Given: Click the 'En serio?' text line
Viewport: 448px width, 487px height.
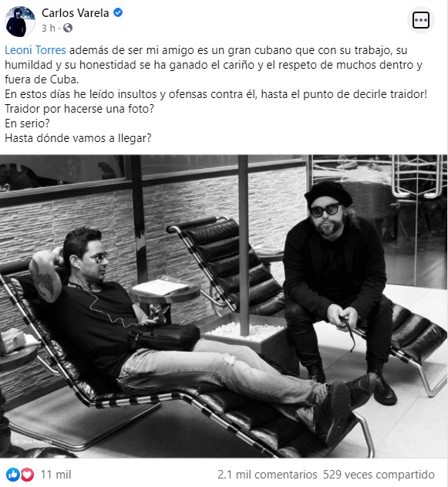Looking at the screenshot, I should click(27, 123).
